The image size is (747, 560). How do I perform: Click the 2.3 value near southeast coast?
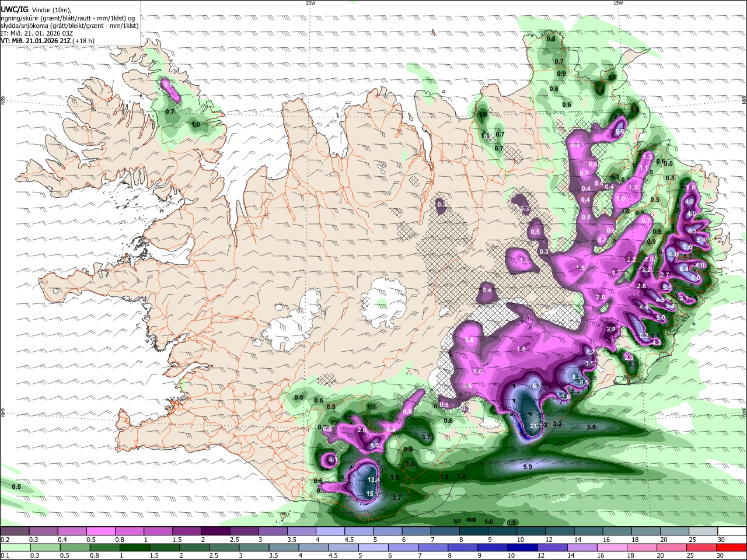[629, 357]
